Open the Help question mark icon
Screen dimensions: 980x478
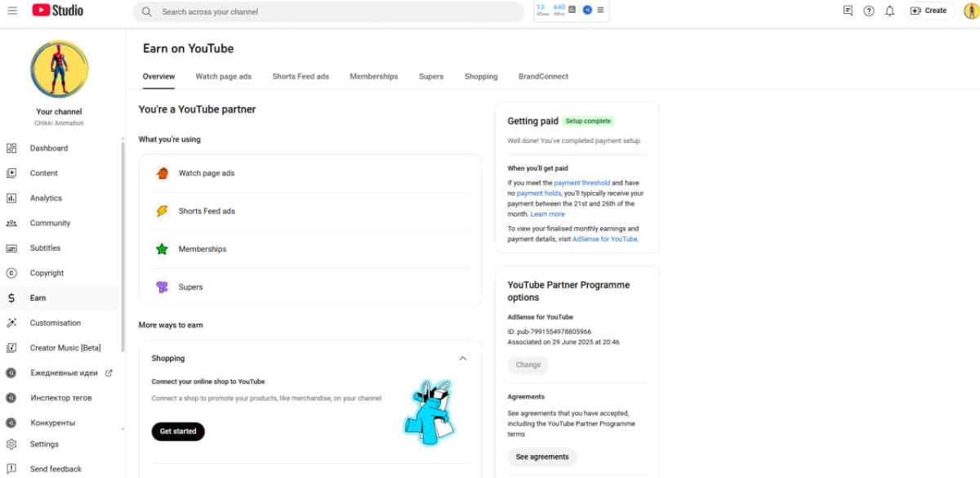[x=869, y=11]
